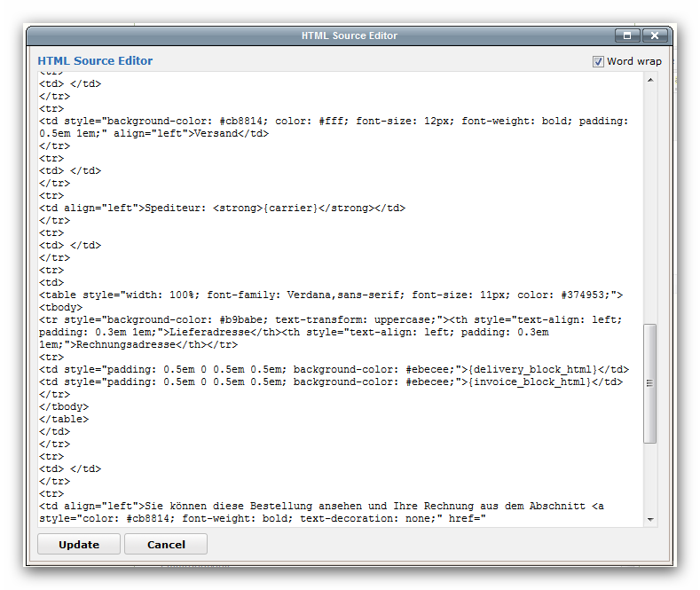Click the table style width 100% line
700x590 pixels.
(x=331, y=295)
